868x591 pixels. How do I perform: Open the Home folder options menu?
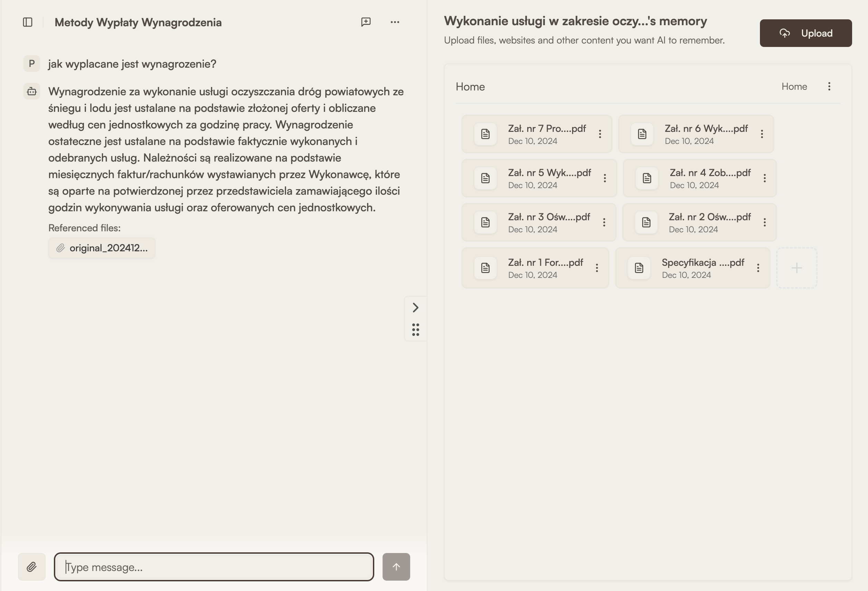point(829,87)
